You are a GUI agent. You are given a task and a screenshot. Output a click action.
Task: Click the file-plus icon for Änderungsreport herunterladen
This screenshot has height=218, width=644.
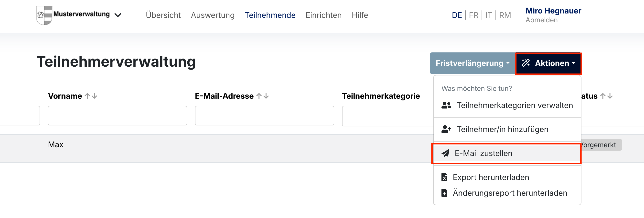444,193
